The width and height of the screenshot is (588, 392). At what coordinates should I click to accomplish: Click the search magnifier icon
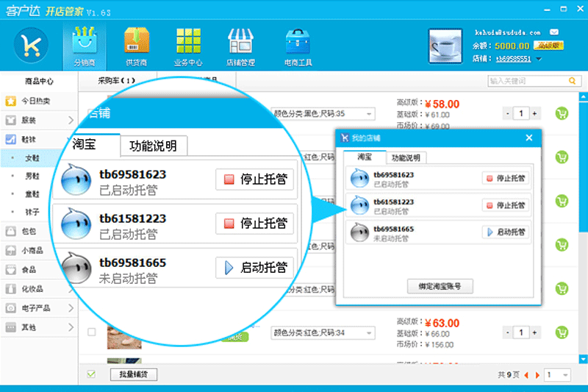572,81
